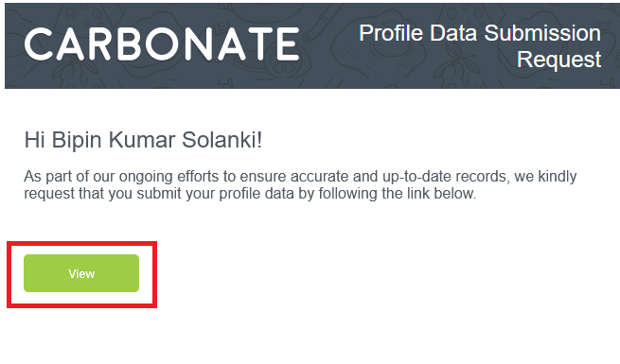Click the word up-to-date in the paragraph
620x364 pixels.
[417, 177]
